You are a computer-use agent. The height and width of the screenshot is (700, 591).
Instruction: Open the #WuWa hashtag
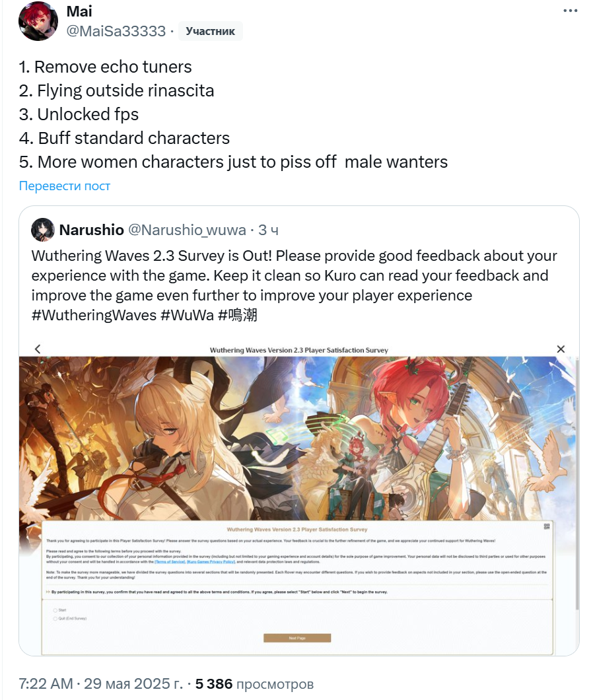pyautogui.click(x=187, y=315)
